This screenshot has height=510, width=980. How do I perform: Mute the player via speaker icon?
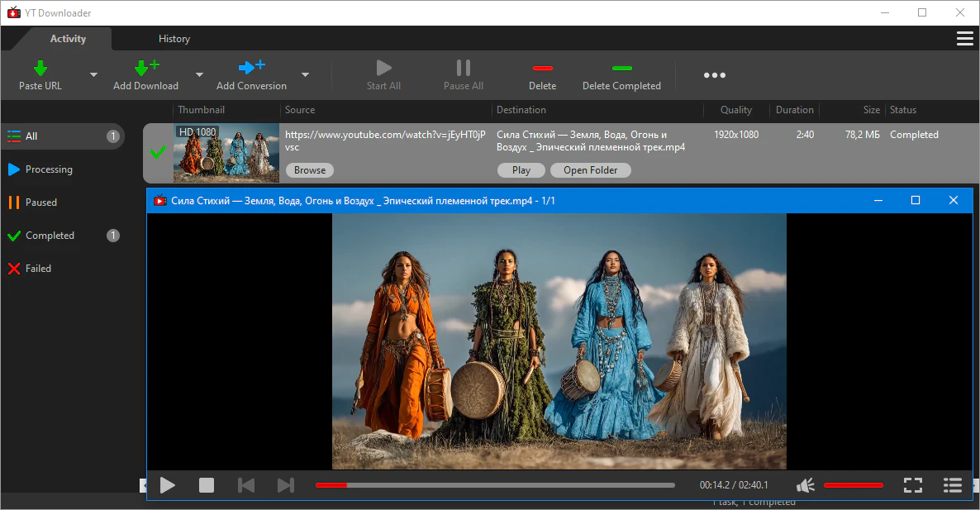click(806, 485)
